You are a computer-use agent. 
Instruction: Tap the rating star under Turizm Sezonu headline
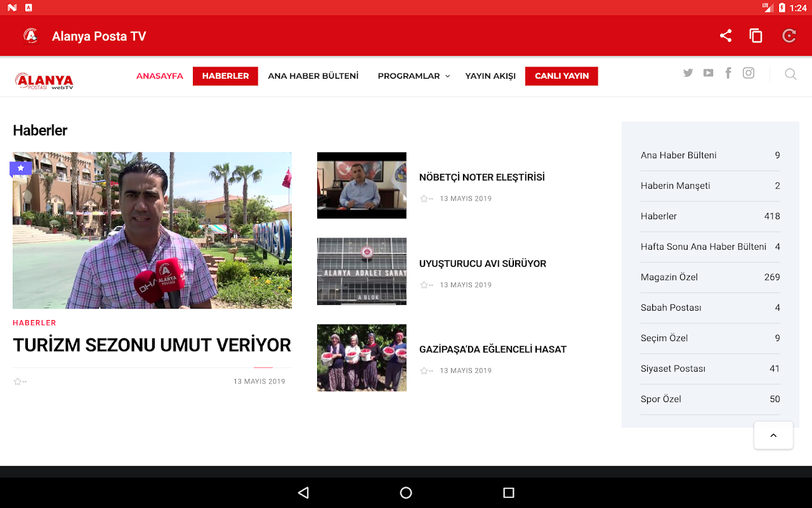pos(18,382)
